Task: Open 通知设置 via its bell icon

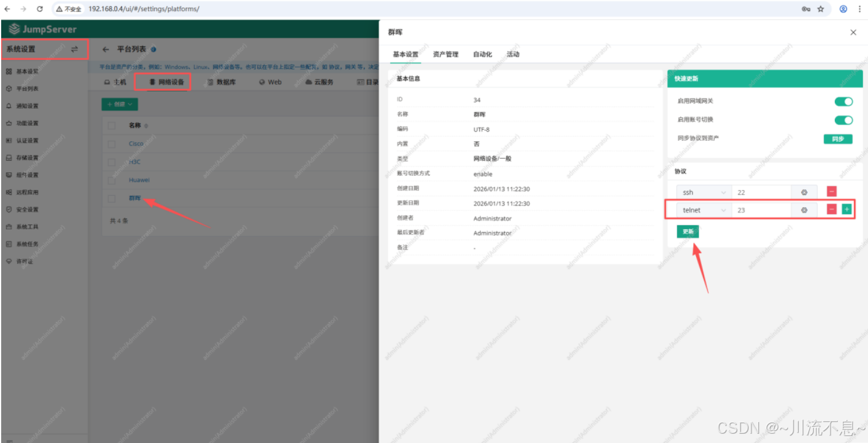Action: [x=9, y=106]
